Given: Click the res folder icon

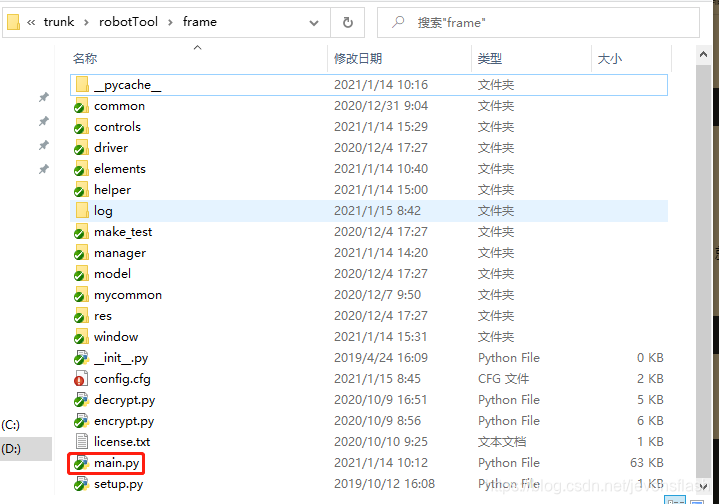Looking at the screenshot, I should pyautogui.click(x=81, y=316).
